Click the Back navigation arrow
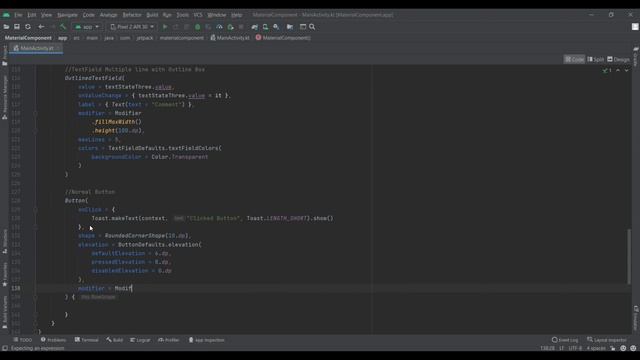 [x=41, y=27]
